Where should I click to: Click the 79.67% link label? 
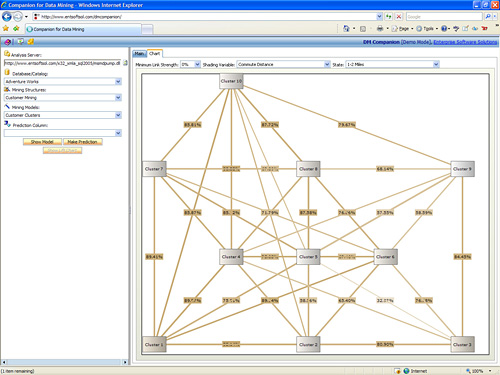tap(347, 125)
